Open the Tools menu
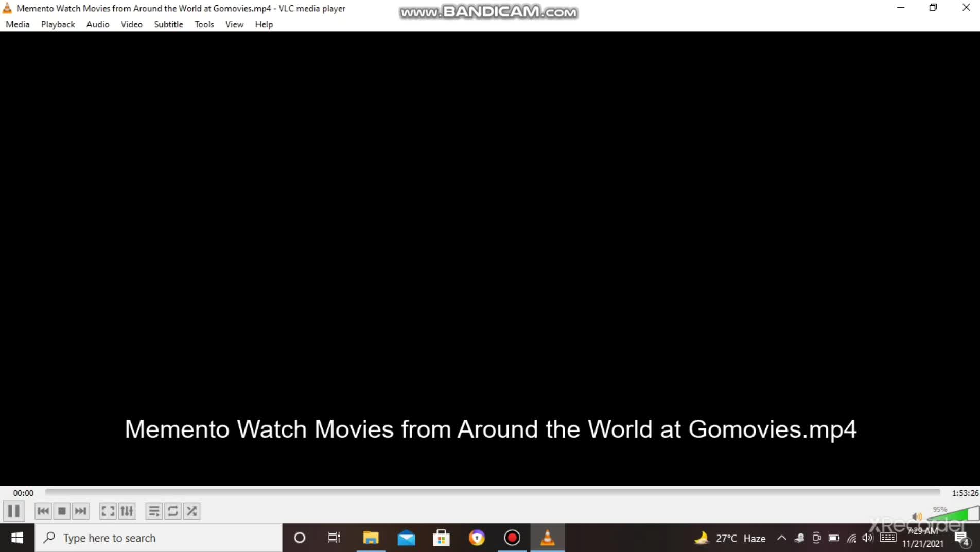980x552 pixels. click(204, 24)
